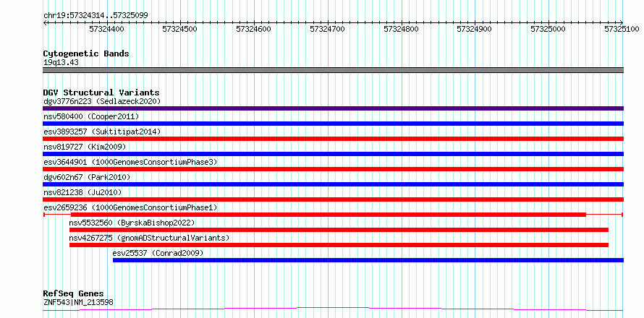Open the nsv5532560 (ByrskaBishop2022) label
The width and height of the screenshot is (644, 318).
point(132,223)
